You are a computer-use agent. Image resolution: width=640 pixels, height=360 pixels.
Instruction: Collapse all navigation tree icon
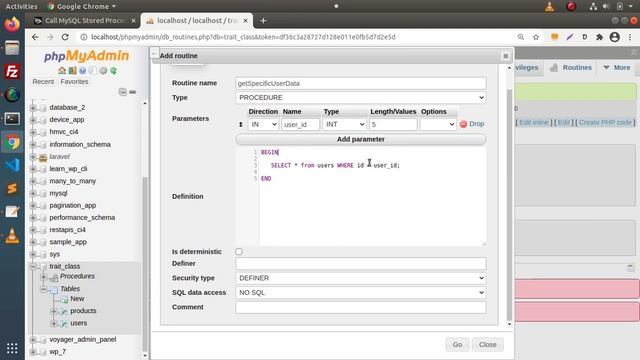(x=122, y=92)
